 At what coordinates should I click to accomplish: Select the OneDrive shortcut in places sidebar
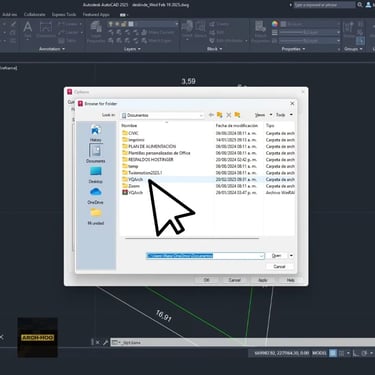point(96,196)
